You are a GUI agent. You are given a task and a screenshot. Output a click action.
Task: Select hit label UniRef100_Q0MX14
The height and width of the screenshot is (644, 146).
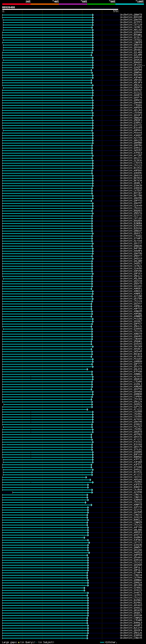[x=131, y=58]
